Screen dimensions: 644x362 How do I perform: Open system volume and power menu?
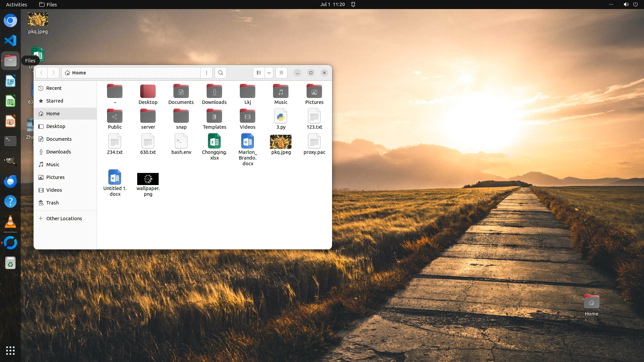tap(630, 4)
